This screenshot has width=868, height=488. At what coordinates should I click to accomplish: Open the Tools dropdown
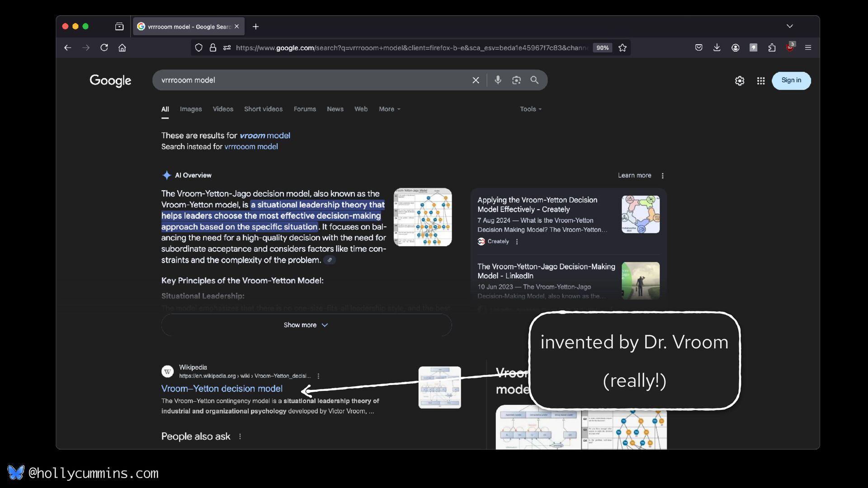point(530,109)
